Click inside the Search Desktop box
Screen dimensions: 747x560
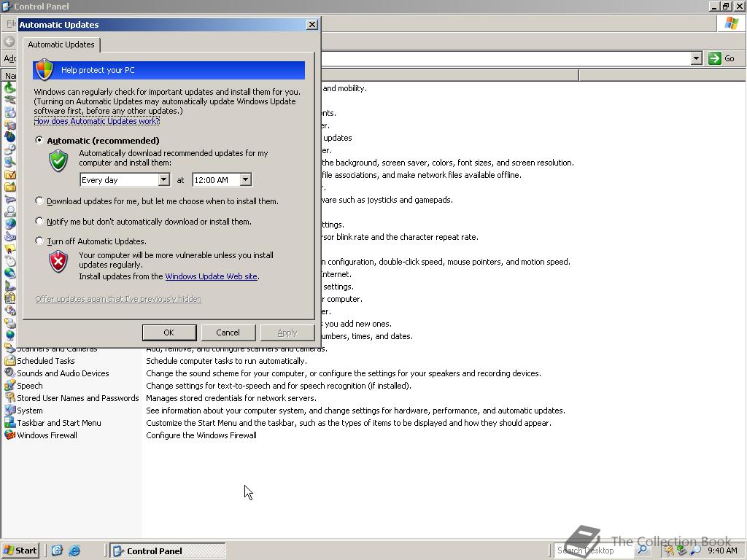594,551
